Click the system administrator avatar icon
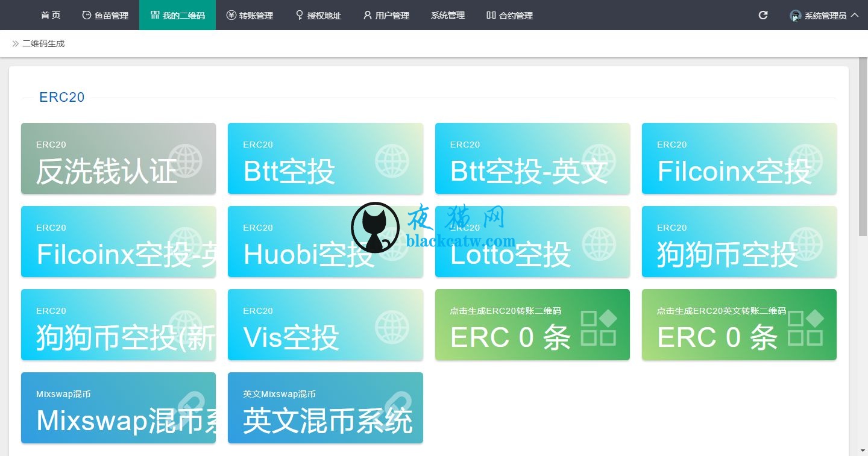 pos(796,16)
